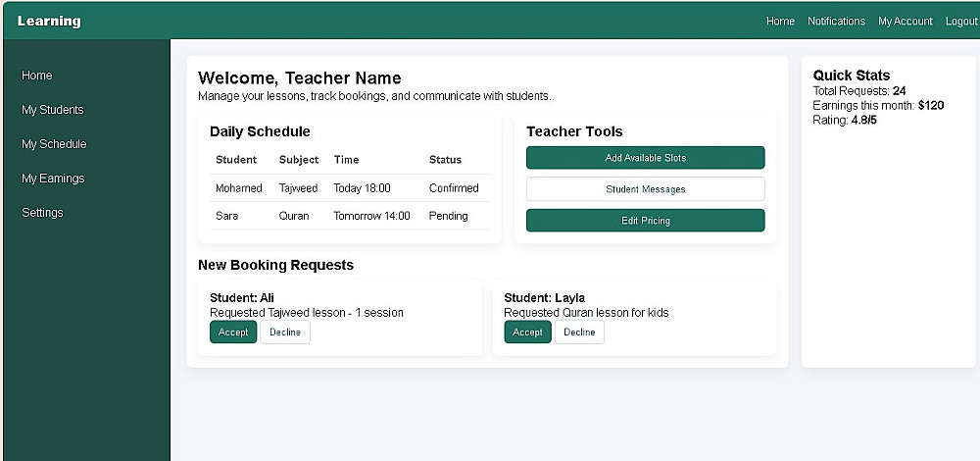Select Mohamed's row in Daily Schedule
Screen dimensions: 980x461
[x=350, y=188]
